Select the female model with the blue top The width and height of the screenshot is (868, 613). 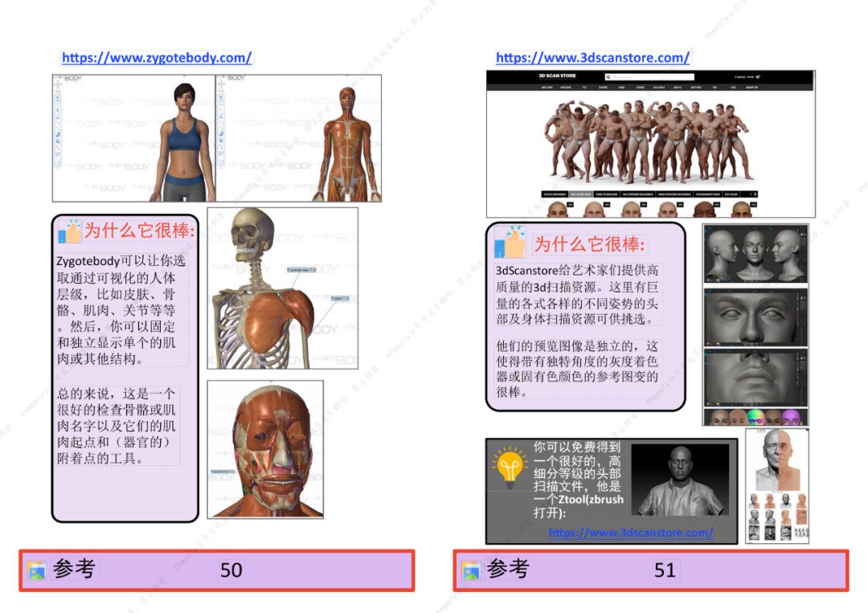[x=182, y=142]
